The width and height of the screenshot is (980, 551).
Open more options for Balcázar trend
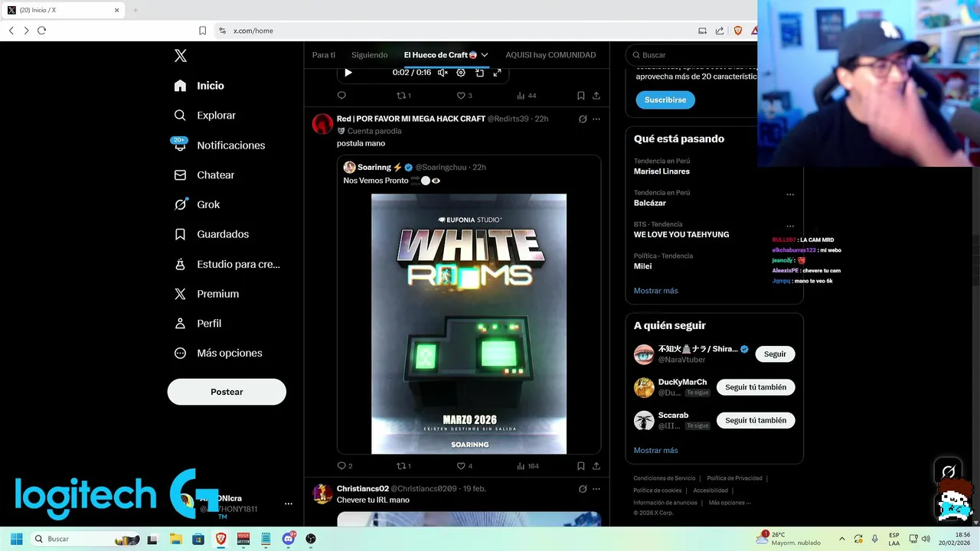coord(790,194)
